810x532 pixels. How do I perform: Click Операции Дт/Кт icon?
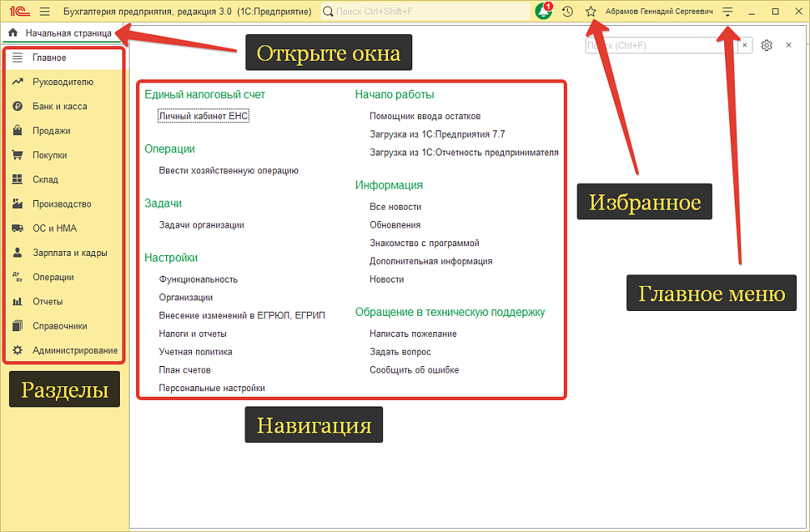click(x=18, y=277)
